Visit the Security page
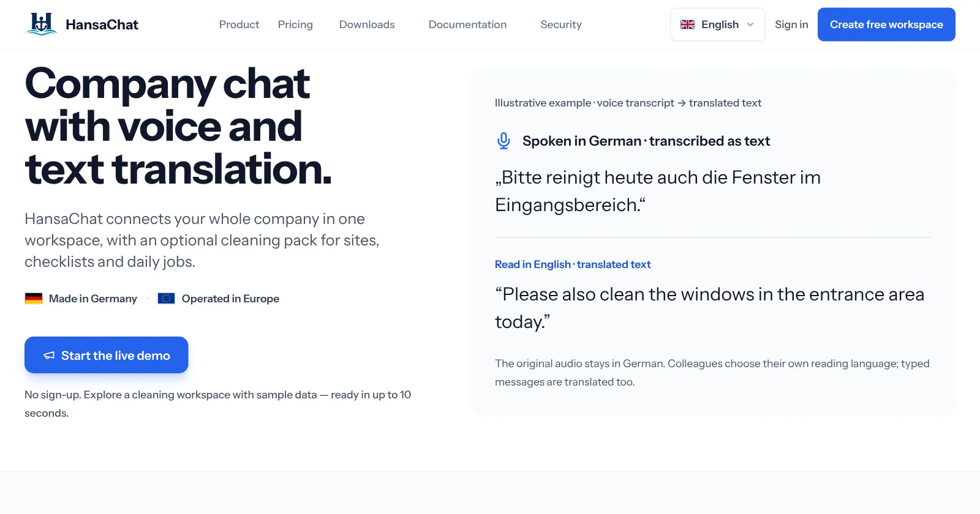Screen dimensions: 980x514 pos(561,24)
